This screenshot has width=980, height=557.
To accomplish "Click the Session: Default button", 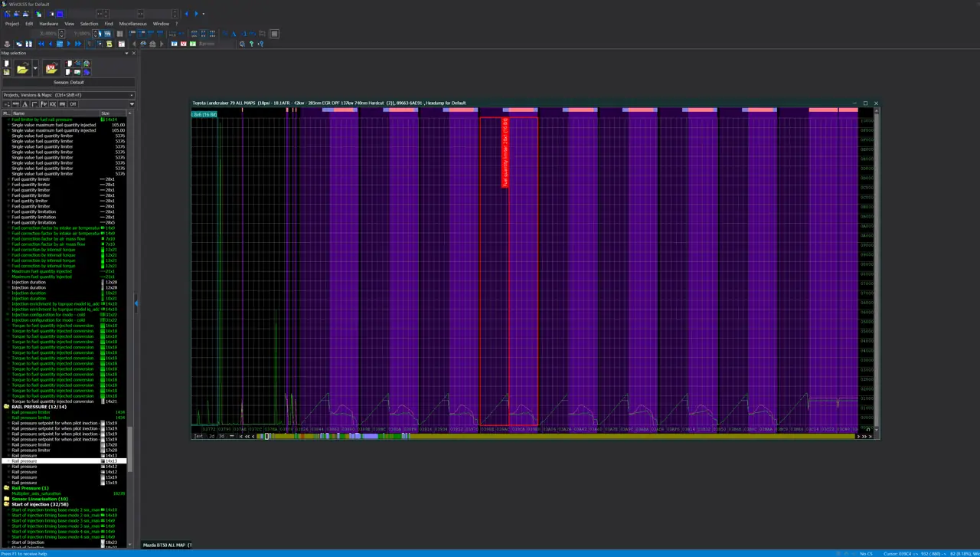I will (69, 82).
